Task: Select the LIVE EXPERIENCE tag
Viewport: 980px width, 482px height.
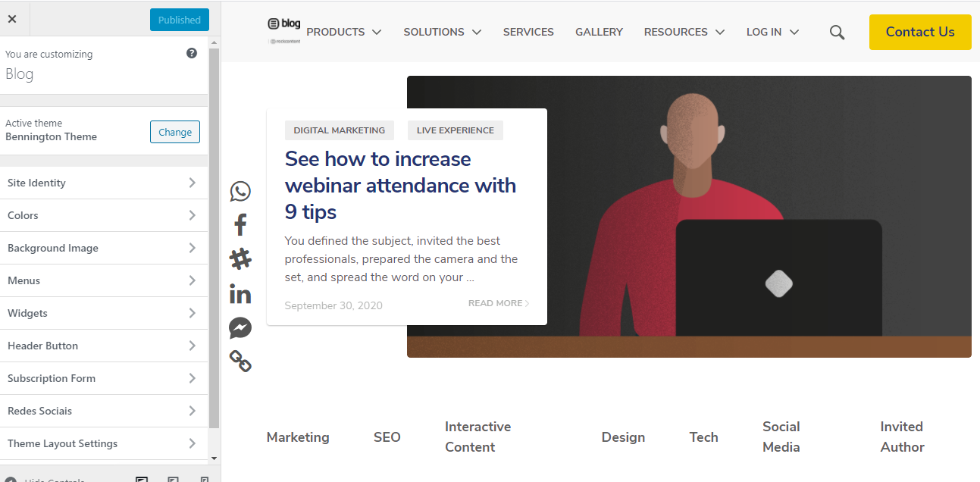Action: point(456,130)
